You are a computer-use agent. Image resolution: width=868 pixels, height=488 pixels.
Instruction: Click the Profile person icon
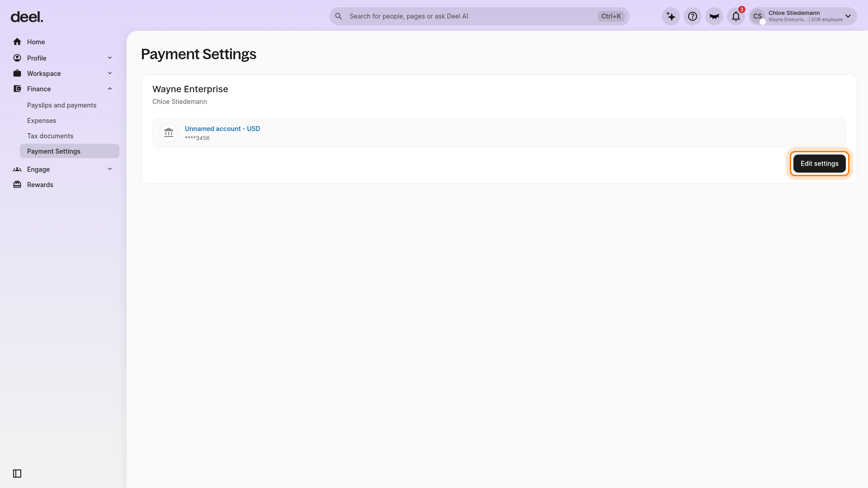pyautogui.click(x=17, y=58)
